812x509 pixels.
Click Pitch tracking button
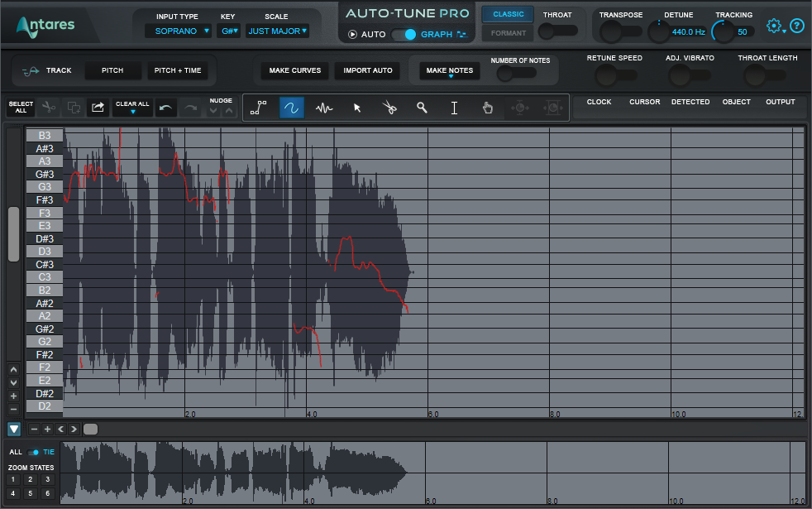[x=112, y=70]
